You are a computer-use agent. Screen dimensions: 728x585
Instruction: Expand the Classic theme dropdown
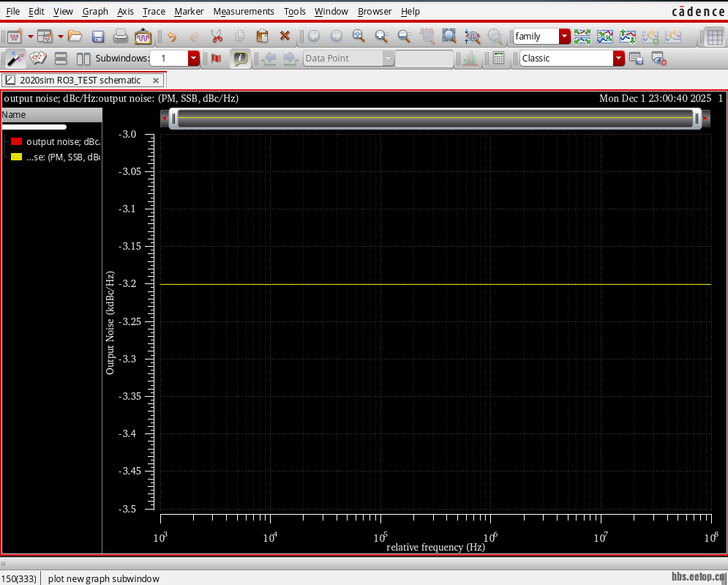tap(618, 59)
